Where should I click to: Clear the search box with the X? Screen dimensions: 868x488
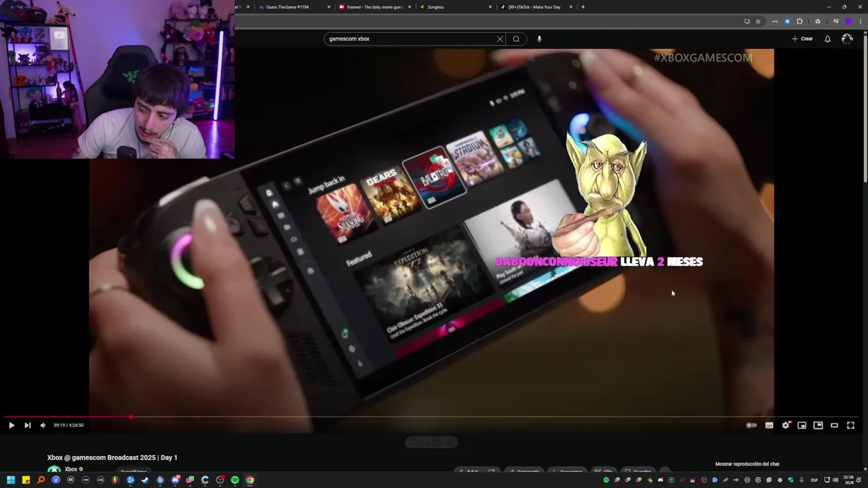[500, 39]
